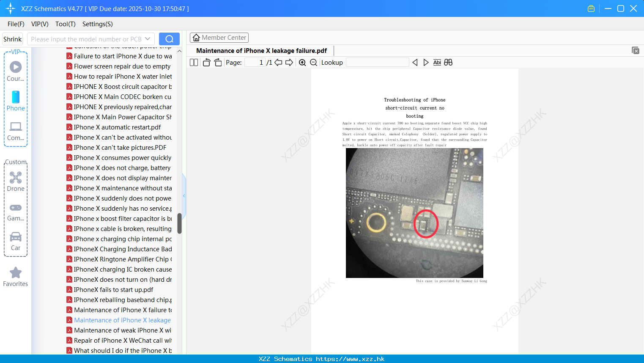Open Failure to start iPhone X file
Viewport: 644px width, 363px height.
[119, 56]
